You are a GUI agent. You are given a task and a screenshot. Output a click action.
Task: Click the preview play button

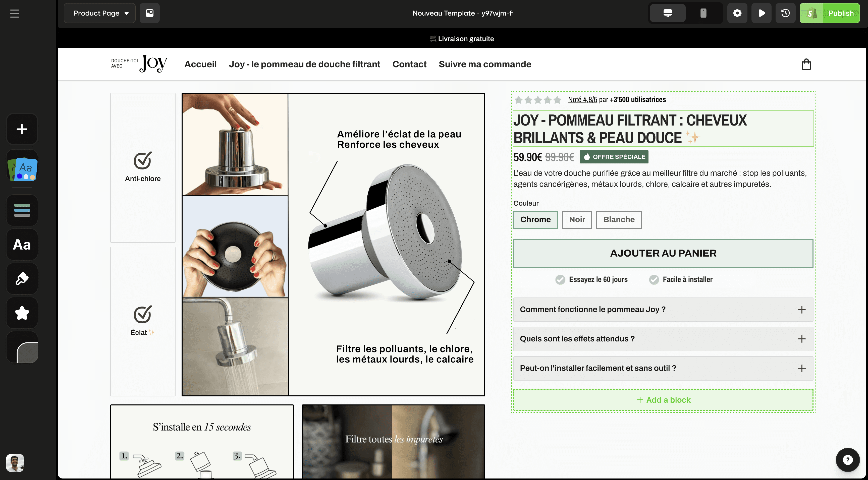click(x=761, y=13)
